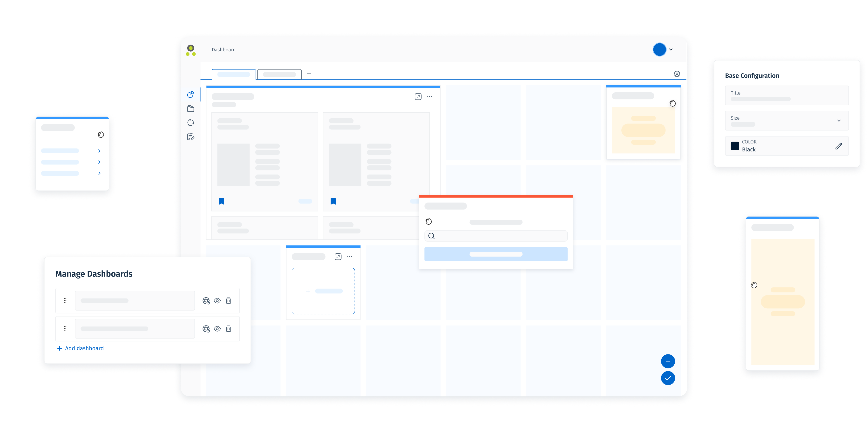Toggle visibility eye of second dashboard row
The image size is (868, 434).
tap(217, 329)
